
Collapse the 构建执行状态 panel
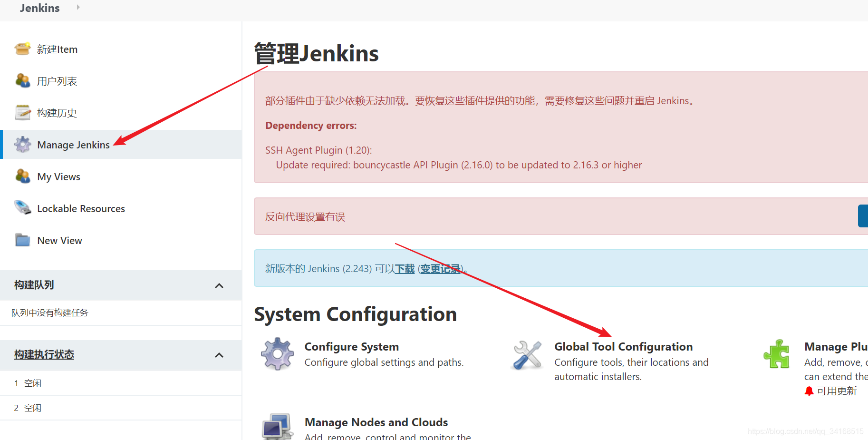219,355
